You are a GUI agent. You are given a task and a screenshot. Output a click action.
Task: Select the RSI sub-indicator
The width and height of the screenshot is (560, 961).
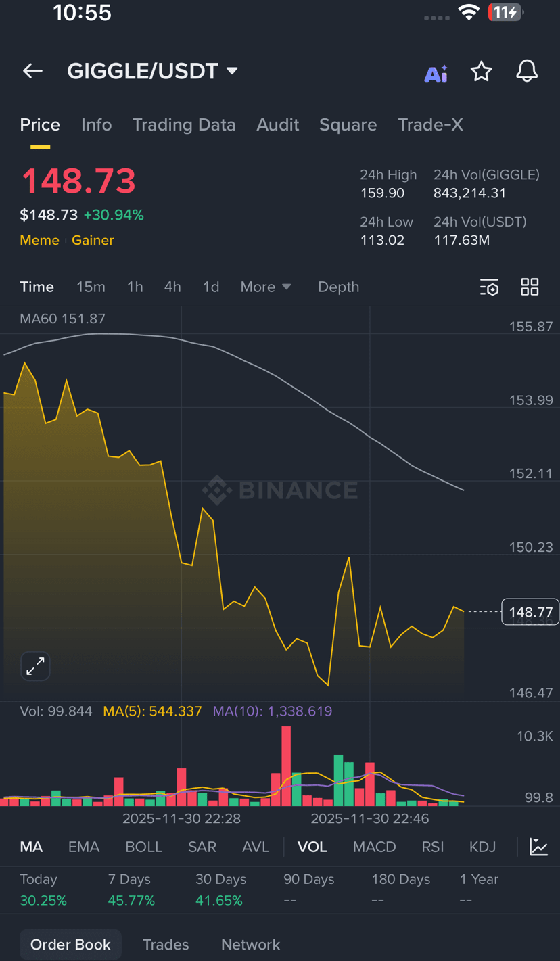point(433,847)
